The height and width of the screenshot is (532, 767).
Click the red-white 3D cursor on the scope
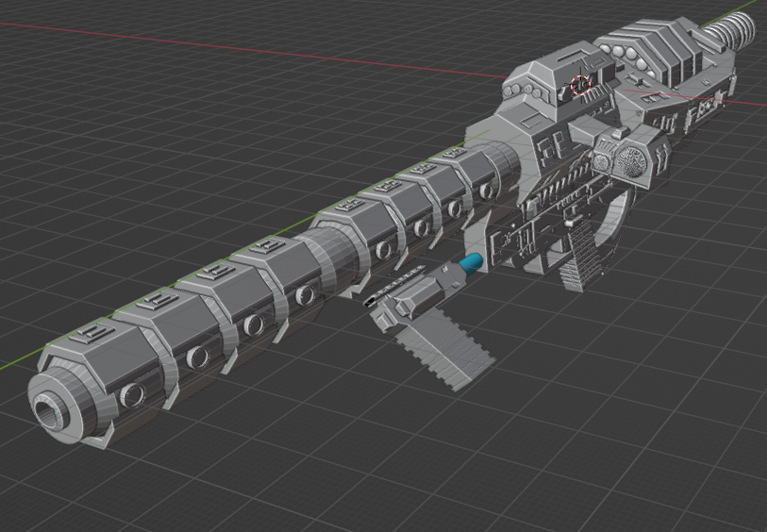580,85
